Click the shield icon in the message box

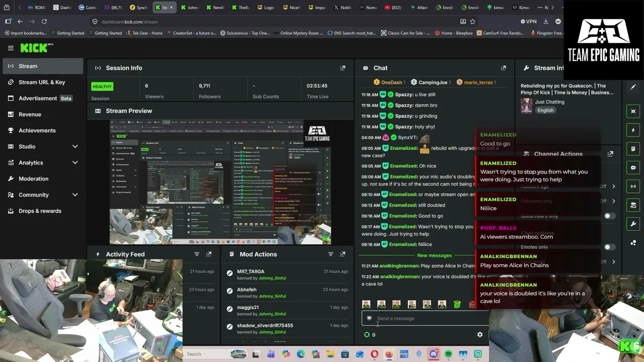[369, 318]
